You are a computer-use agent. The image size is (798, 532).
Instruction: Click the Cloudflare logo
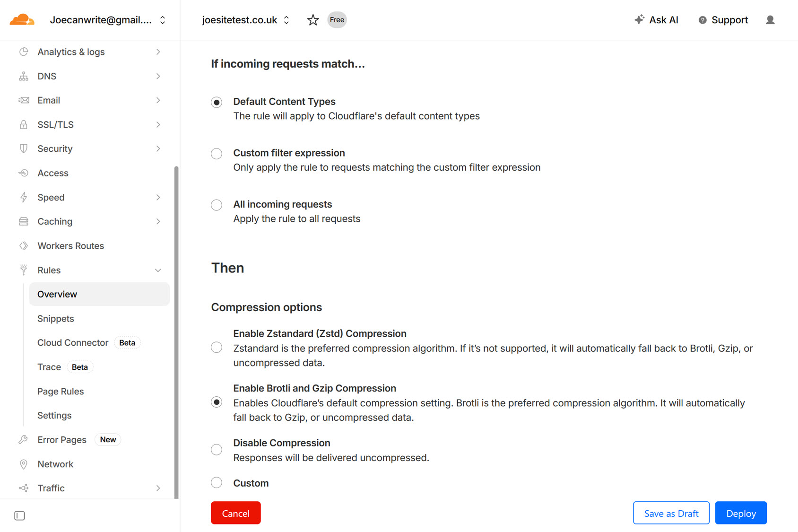(x=22, y=19)
